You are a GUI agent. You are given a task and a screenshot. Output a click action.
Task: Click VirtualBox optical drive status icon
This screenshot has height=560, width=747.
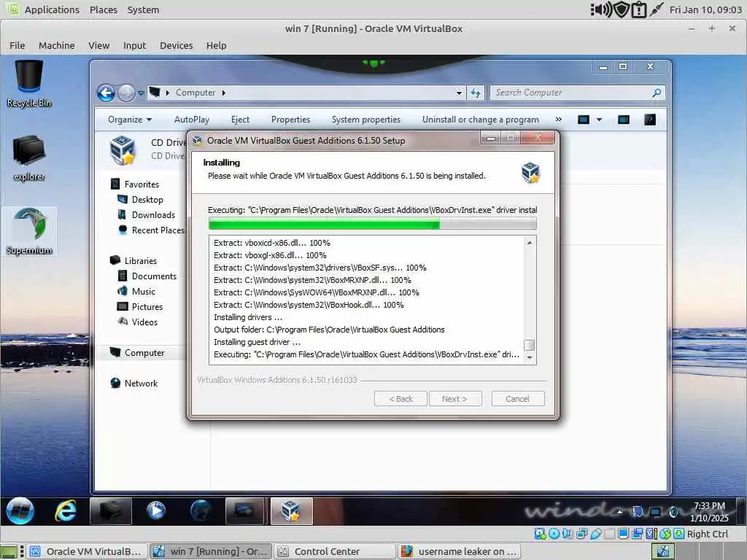554,534
